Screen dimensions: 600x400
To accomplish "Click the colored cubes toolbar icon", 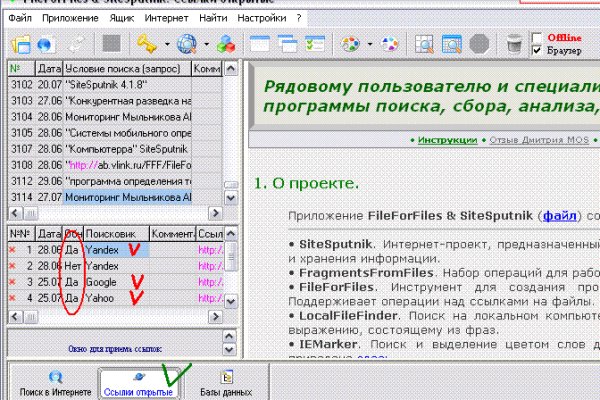I will [x=226, y=44].
